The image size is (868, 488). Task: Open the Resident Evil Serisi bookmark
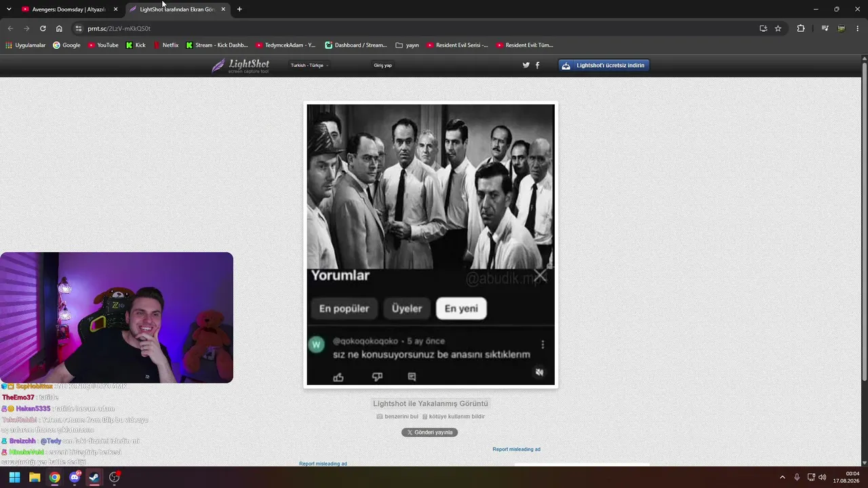coord(457,45)
